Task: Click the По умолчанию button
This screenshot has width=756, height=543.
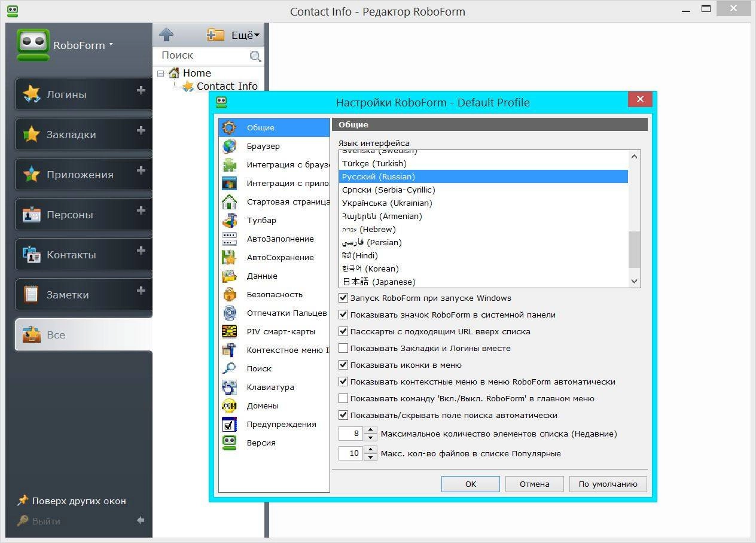Action: 608,484
